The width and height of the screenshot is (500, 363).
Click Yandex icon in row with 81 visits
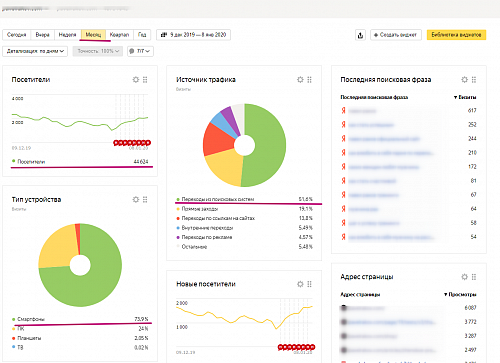343,180
